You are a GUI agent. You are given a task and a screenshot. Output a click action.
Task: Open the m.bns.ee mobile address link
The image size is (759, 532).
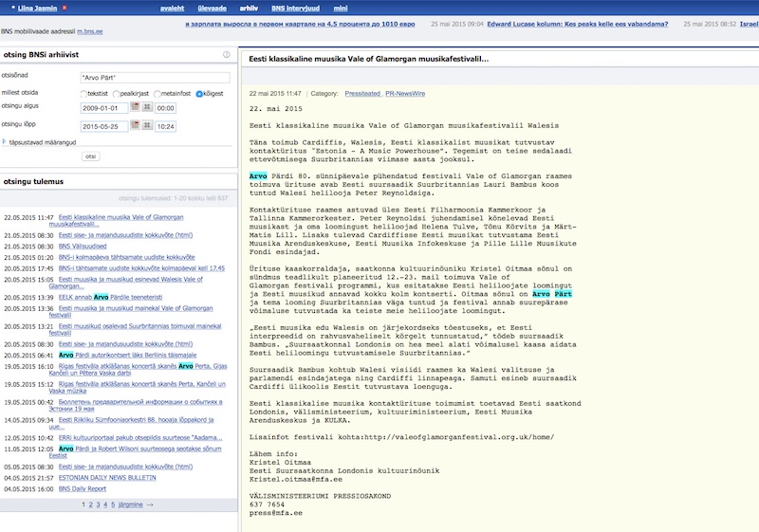89,31
